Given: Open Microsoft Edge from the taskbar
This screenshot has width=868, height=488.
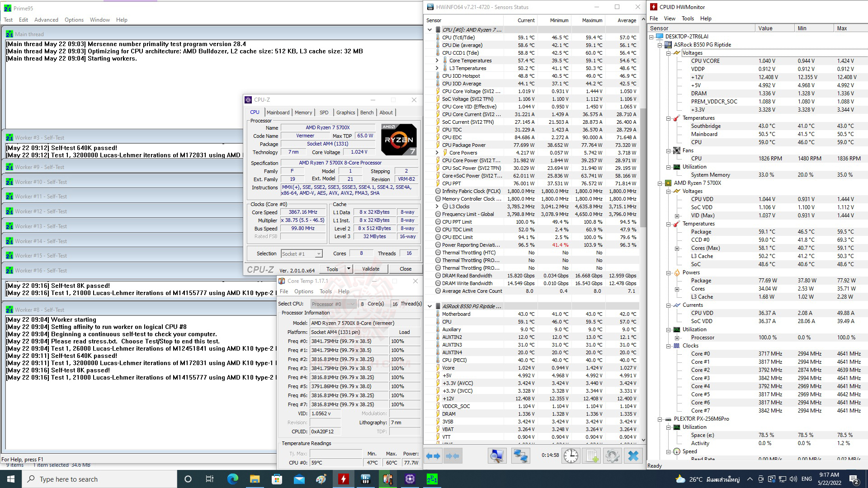Looking at the screenshot, I should [232, 479].
